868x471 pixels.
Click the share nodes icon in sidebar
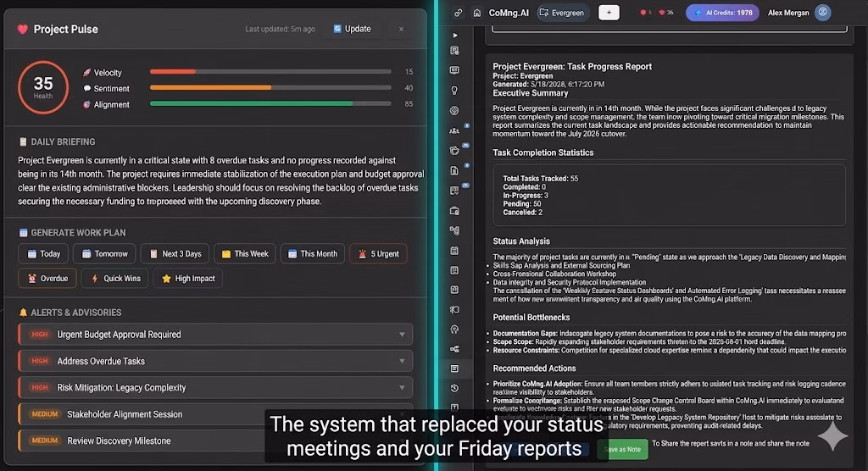point(454,349)
